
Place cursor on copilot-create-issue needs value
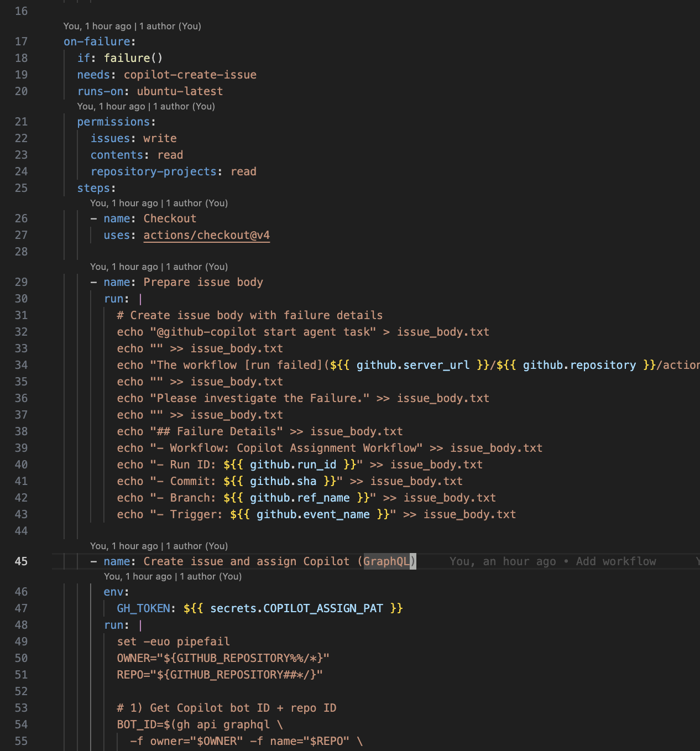190,74
